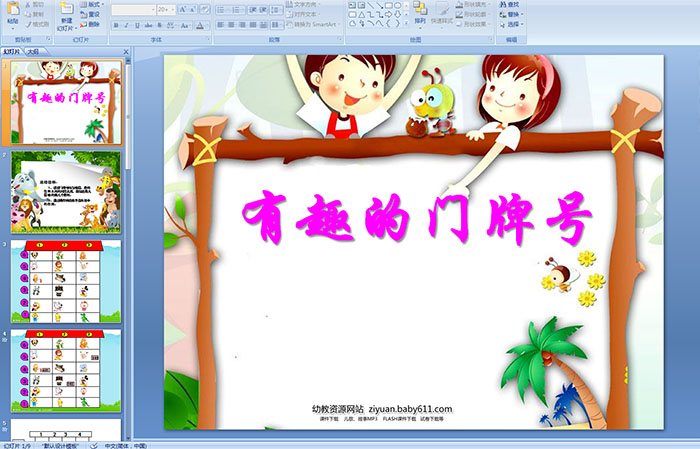Screen dimensions: 700x449
Task: Toggle Align Left paragraph alignment
Action: coord(221,25)
